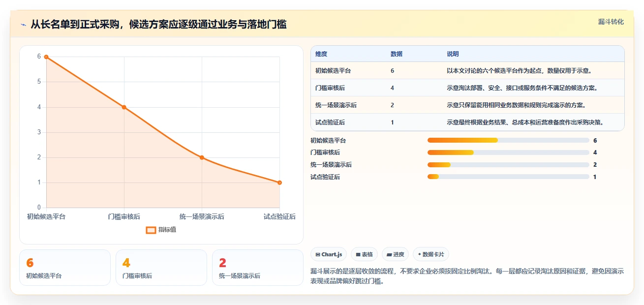Viewport: 644px width, 305px height.
Task: Click the table data value 4 in 门槛审核后 row
Action: (x=392, y=88)
